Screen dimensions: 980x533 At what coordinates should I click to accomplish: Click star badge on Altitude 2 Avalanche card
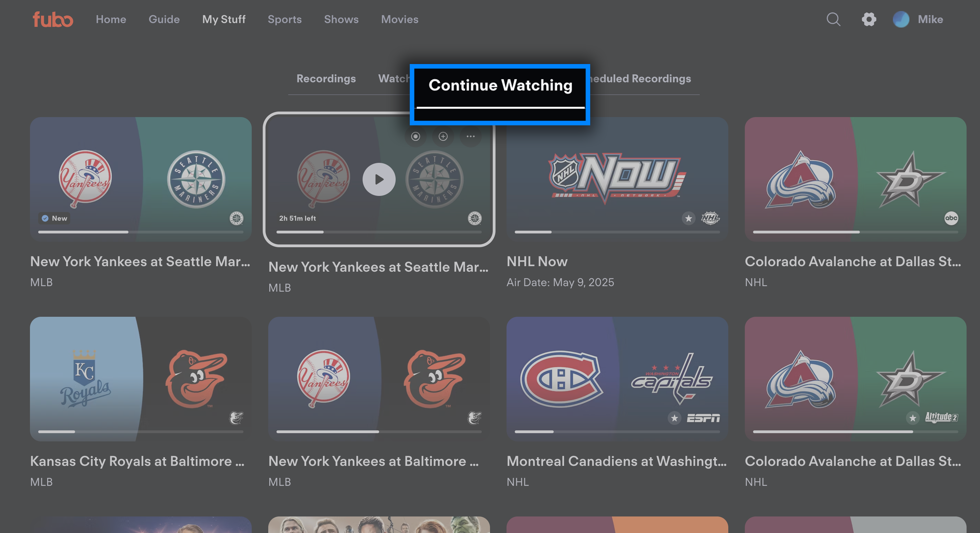click(912, 418)
